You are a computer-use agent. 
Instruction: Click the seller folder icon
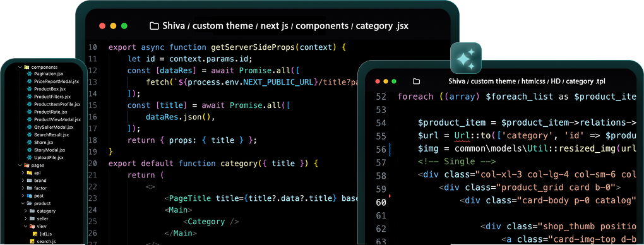coord(32,218)
